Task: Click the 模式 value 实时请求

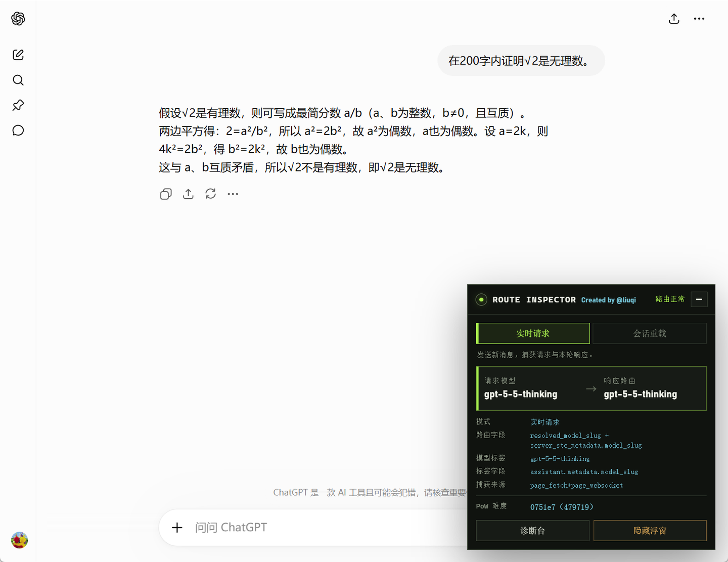Action: (x=544, y=422)
